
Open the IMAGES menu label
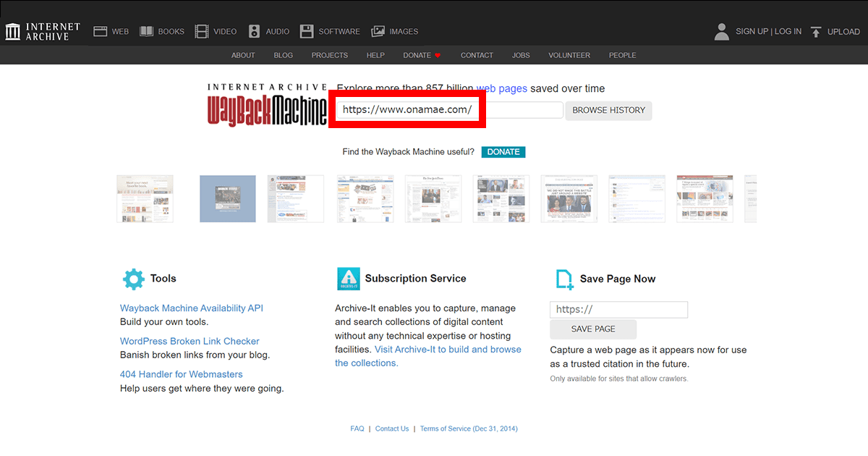click(x=404, y=32)
